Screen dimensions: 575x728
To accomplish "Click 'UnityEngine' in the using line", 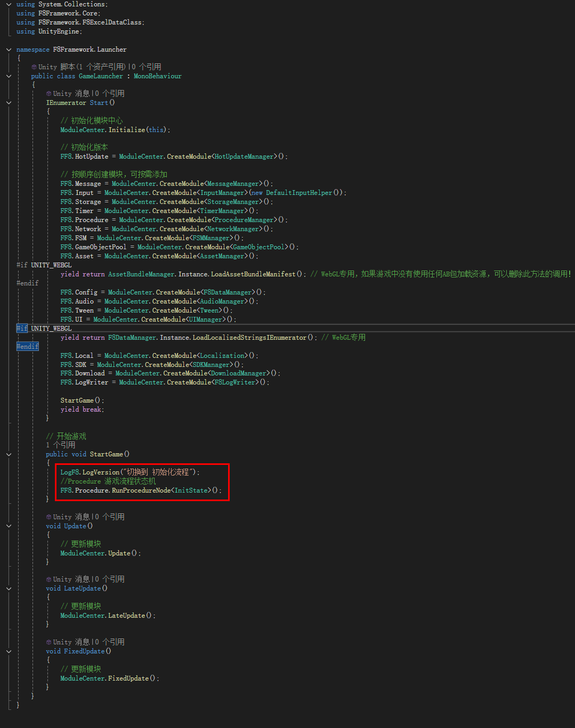I will click(59, 31).
